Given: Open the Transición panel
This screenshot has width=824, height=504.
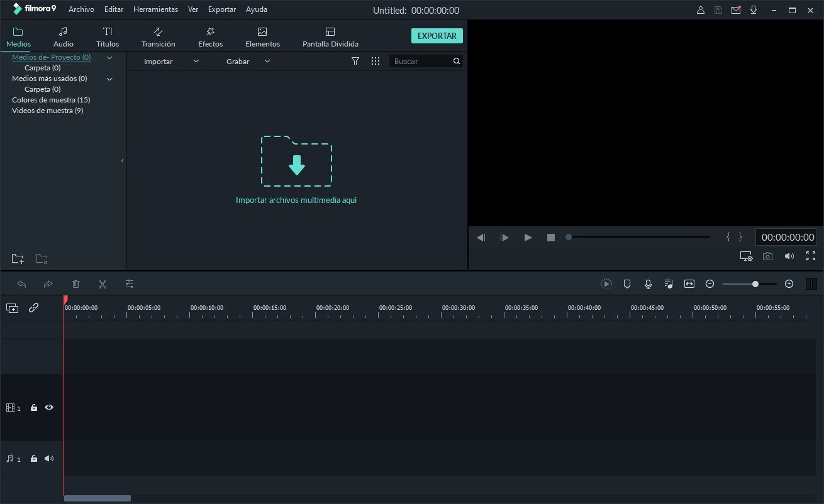Looking at the screenshot, I should (158, 36).
